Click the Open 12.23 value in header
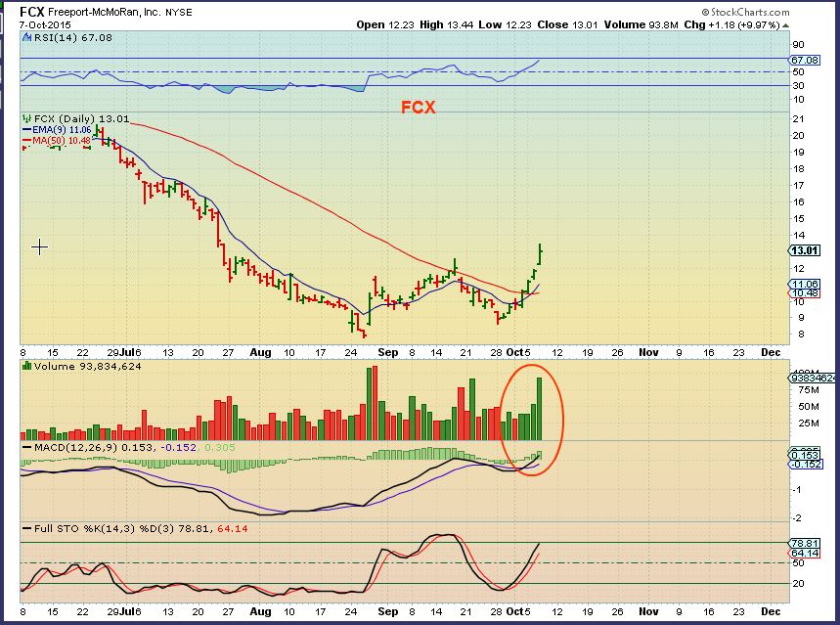 point(385,24)
